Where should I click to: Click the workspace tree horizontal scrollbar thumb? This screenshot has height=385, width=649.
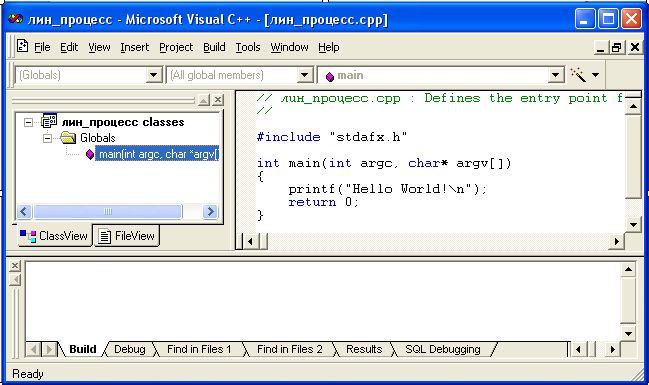point(108,211)
